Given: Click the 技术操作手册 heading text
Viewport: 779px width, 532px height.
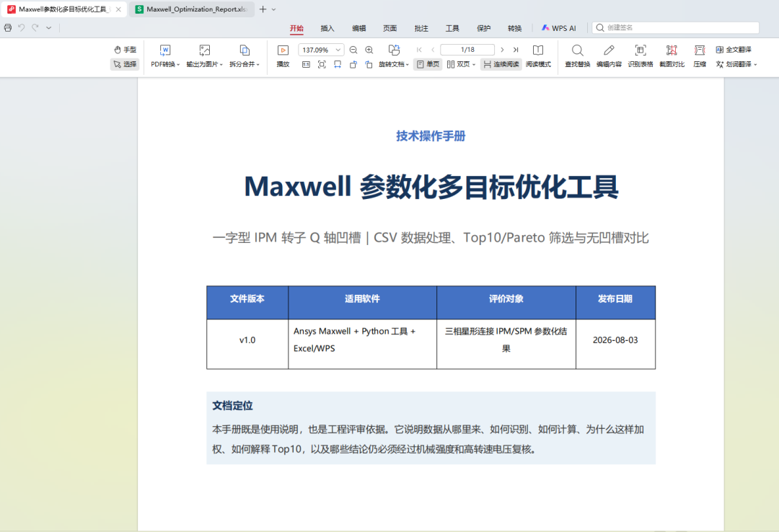Looking at the screenshot, I should coord(431,136).
